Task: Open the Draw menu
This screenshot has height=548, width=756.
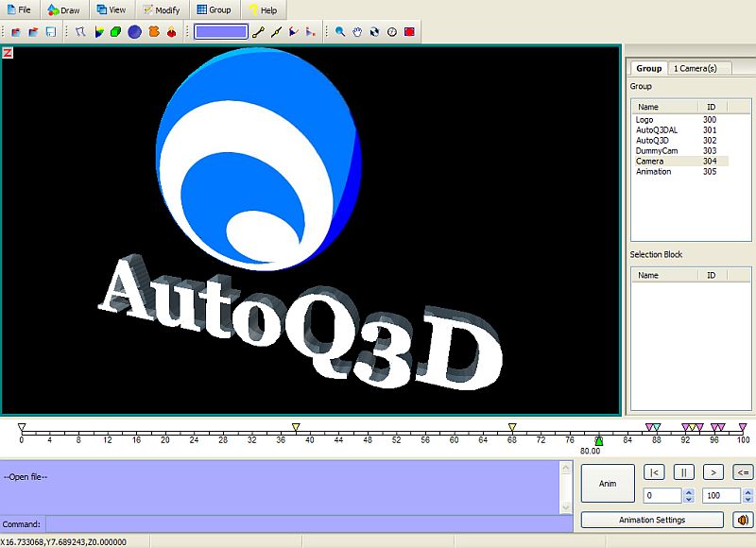Action: click(x=63, y=9)
